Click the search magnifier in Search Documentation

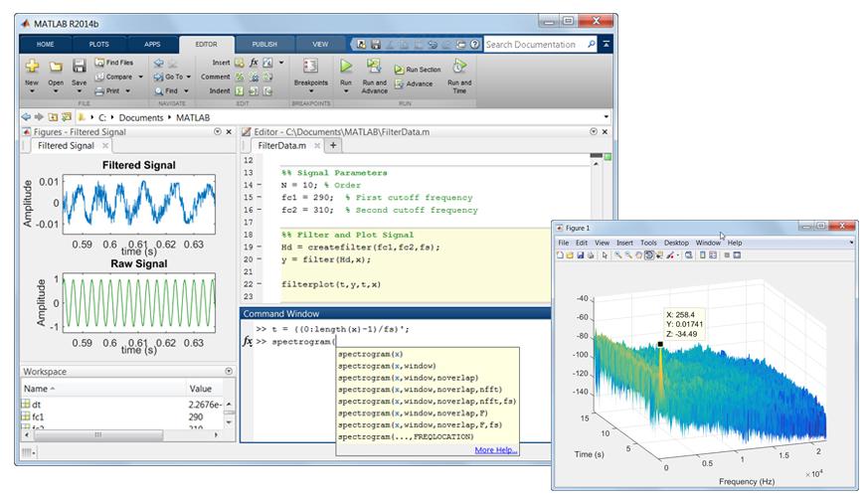point(591,45)
